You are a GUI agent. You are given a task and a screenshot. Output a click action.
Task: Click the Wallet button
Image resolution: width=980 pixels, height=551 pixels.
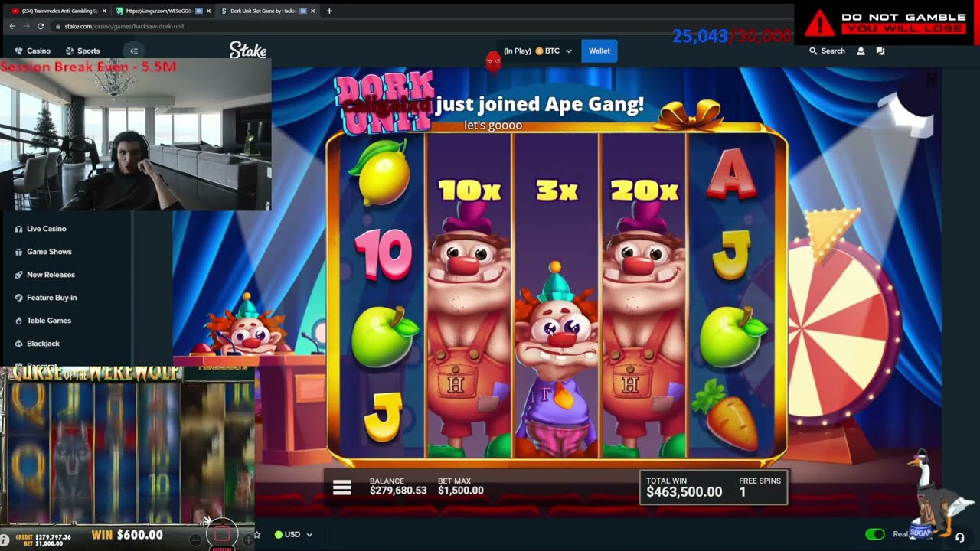pyautogui.click(x=599, y=51)
